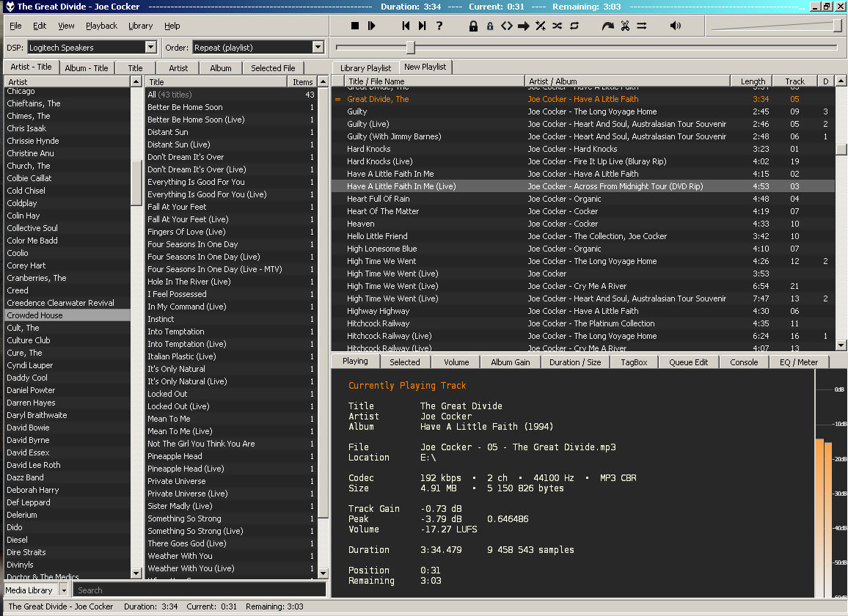Image resolution: width=848 pixels, height=616 pixels.
Task: Click the large padlock icon
Action: click(473, 26)
